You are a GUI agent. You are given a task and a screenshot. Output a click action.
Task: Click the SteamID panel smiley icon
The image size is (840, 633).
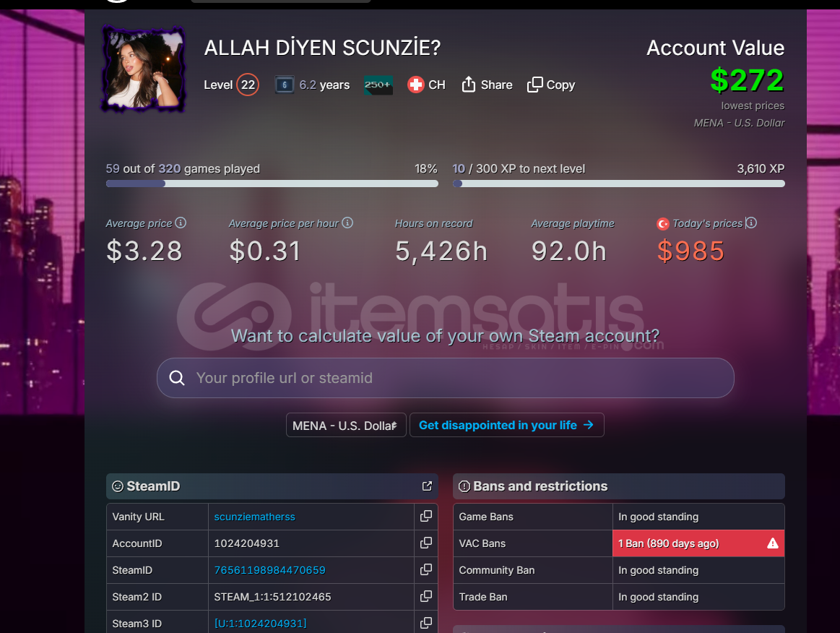pyautogui.click(x=117, y=486)
